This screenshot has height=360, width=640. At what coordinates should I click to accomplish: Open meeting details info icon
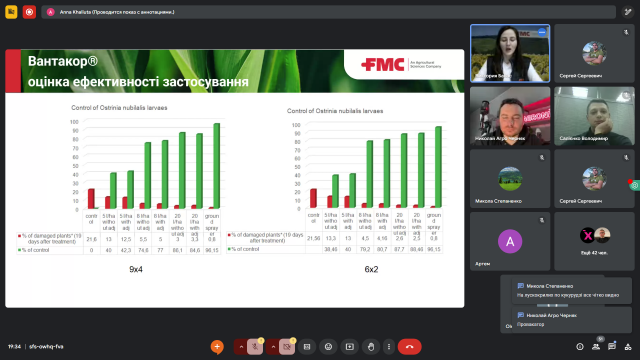[x=580, y=347]
